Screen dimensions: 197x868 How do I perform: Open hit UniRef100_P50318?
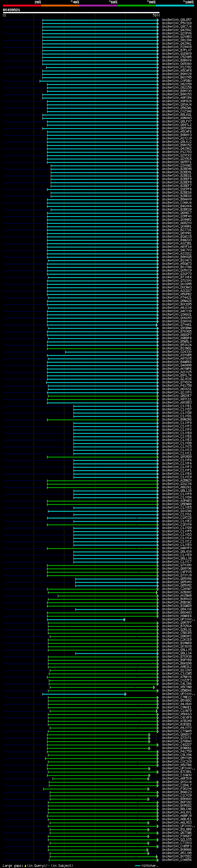[x=176, y=23]
